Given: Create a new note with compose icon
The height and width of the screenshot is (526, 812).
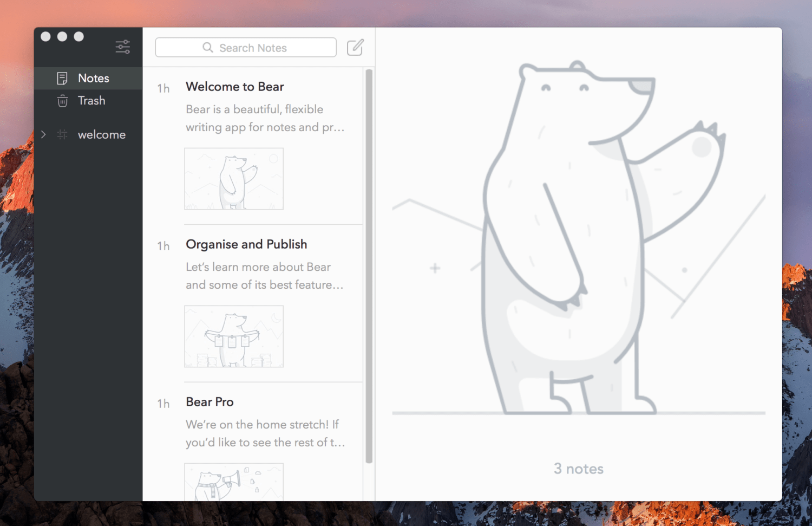Looking at the screenshot, I should coord(355,48).
